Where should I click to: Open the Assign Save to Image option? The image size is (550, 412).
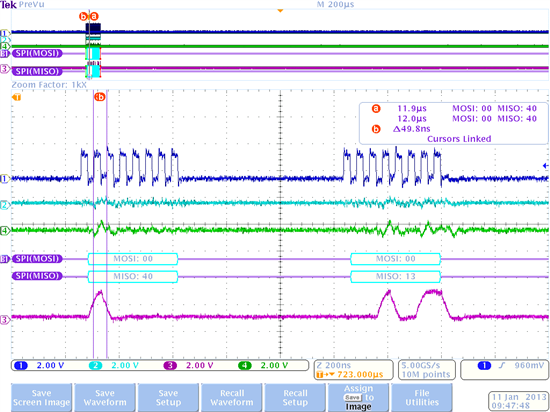pyautogui.click(x=358, y=398)
